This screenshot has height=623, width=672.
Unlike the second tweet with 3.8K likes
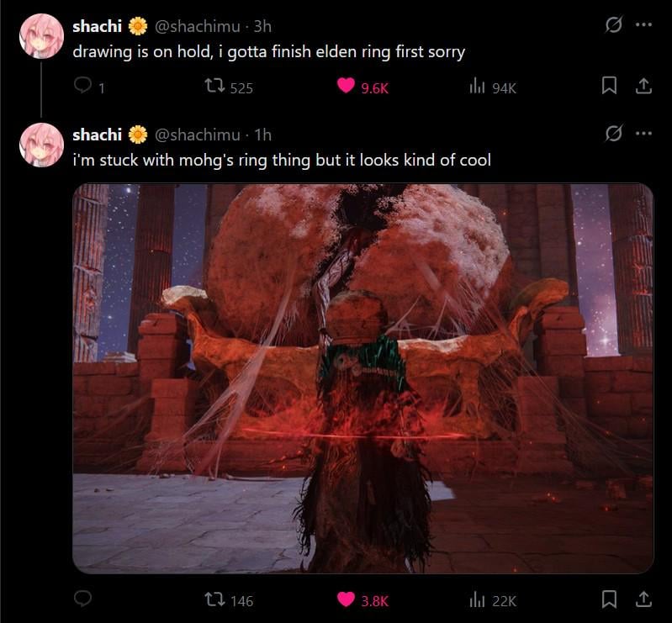[x=346, y=599]
